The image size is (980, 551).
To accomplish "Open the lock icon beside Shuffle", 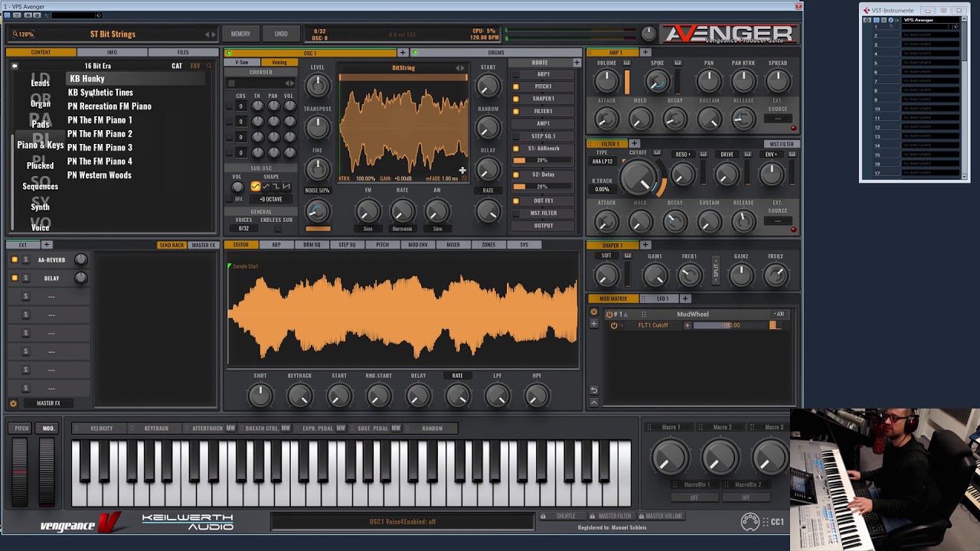I will pos(543,516).
